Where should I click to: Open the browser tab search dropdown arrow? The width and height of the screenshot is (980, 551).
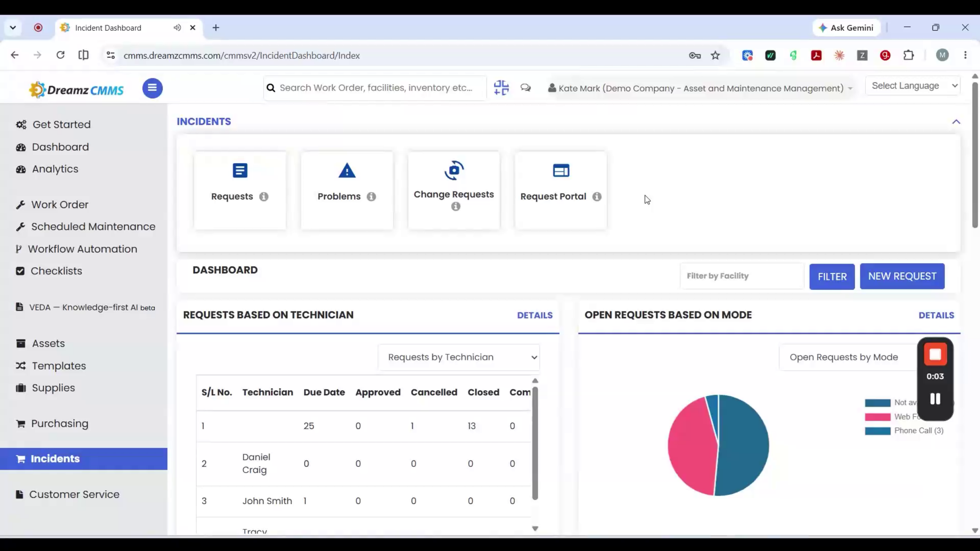tap(13, 27)
